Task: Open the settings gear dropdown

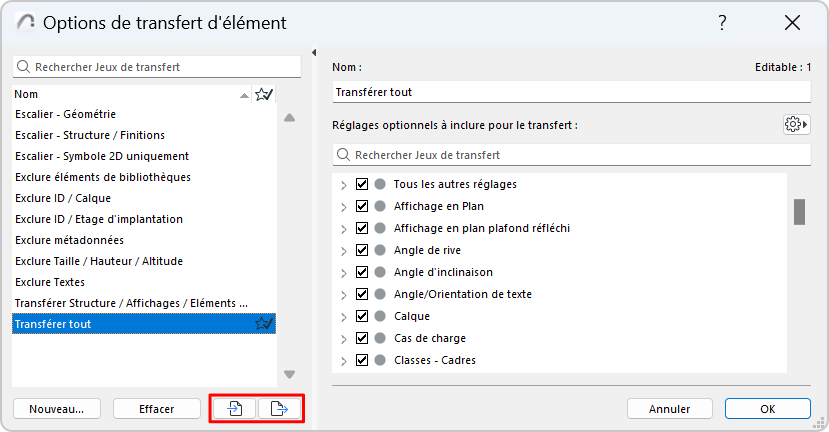Action: (x=796, y=124)
